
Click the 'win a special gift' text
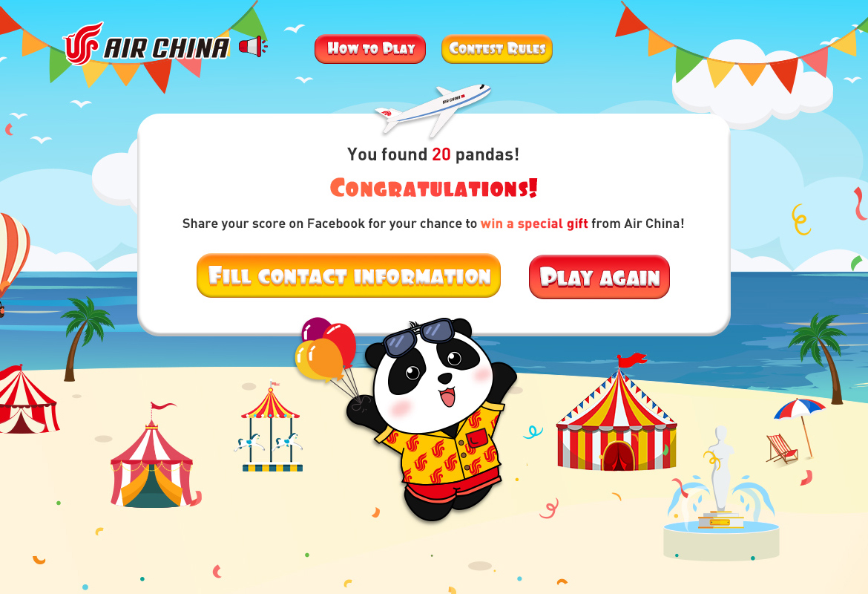point(534,223)
